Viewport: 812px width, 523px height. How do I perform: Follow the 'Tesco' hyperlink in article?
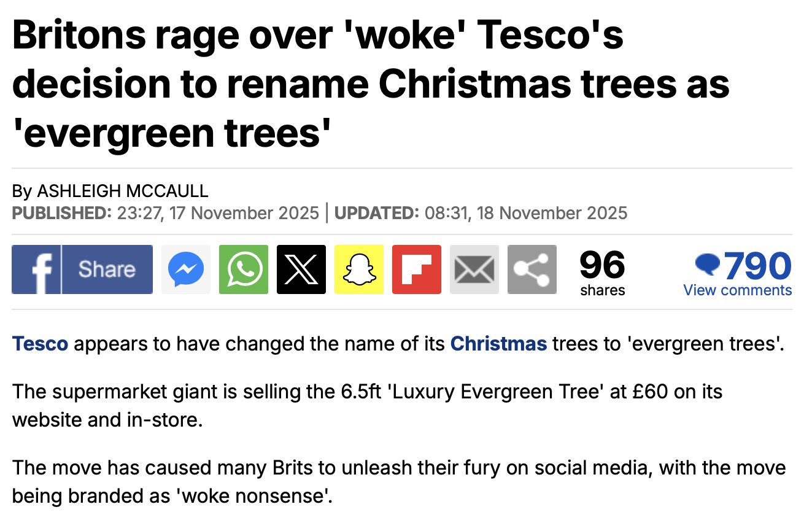(40, 343)
